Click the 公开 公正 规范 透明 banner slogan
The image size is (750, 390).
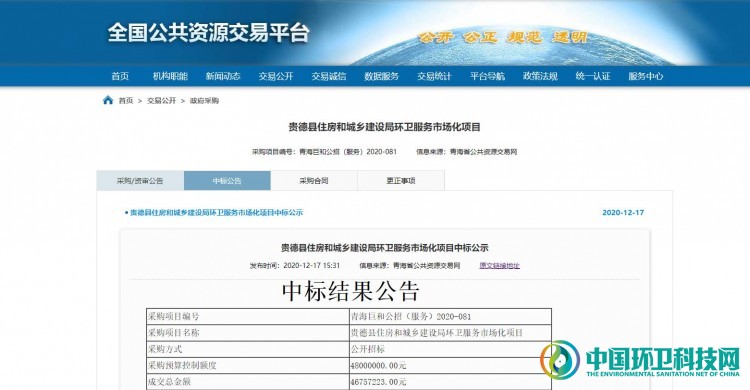coord(502,37)
